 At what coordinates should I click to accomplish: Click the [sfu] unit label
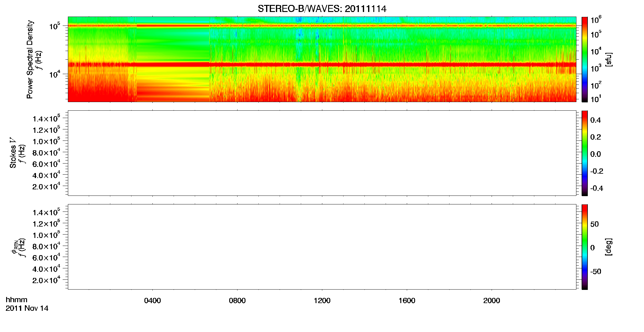pos(608,59)
